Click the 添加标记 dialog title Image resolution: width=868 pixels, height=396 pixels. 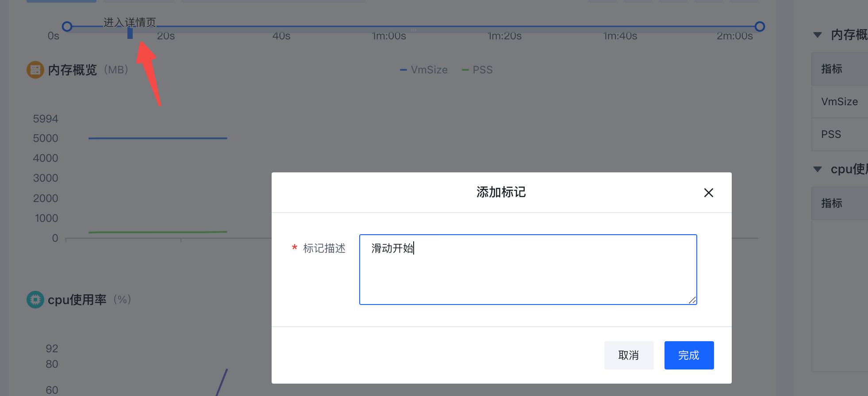(x=501, y=192)
